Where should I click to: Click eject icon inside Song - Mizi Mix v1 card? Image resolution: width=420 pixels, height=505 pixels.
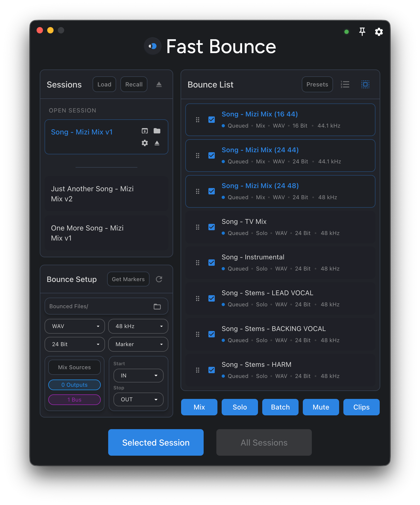click(x=157, y=143)
